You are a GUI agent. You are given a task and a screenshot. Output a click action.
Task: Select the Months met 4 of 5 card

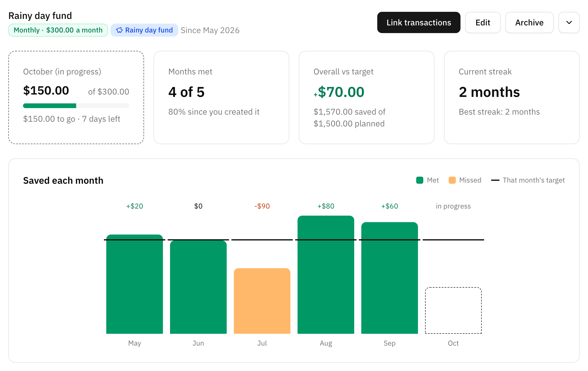click(221, 97)
